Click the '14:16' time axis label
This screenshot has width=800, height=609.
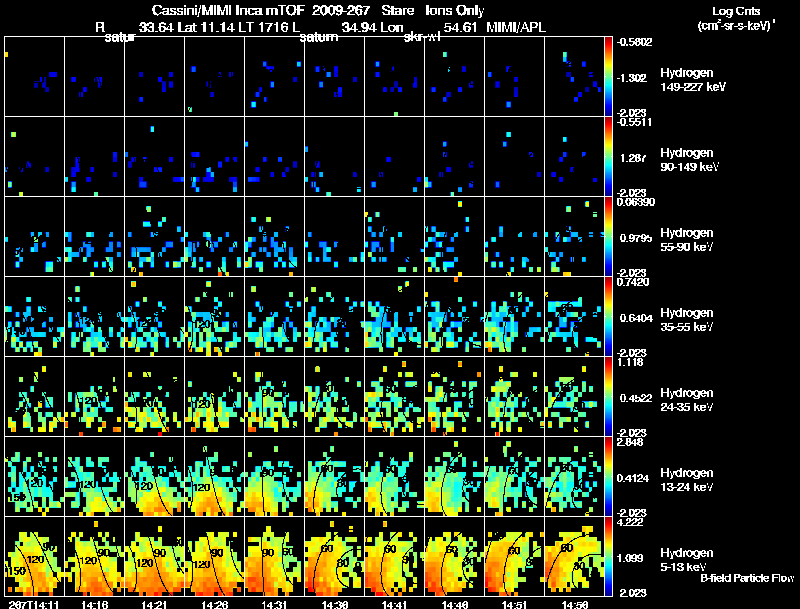pos(94,604)
